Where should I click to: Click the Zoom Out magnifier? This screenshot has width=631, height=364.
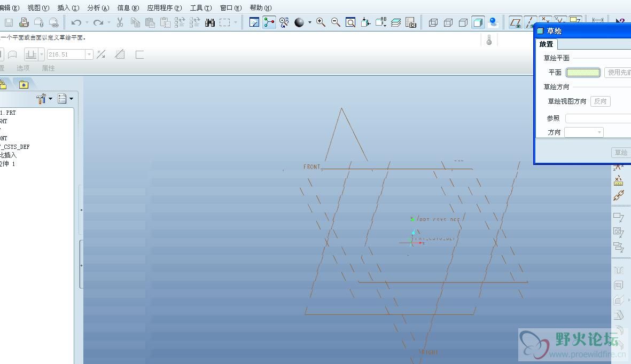click(x=336, y=22)
